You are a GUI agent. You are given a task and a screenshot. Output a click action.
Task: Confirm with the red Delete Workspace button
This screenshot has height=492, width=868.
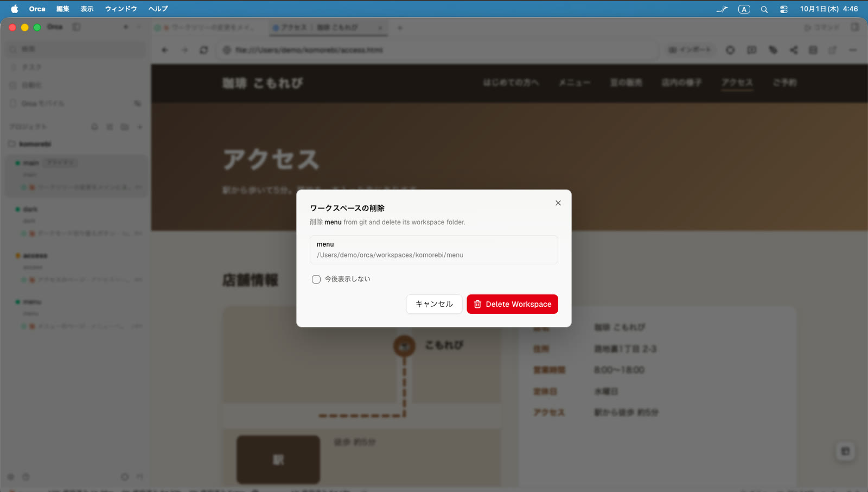[512, 304]
